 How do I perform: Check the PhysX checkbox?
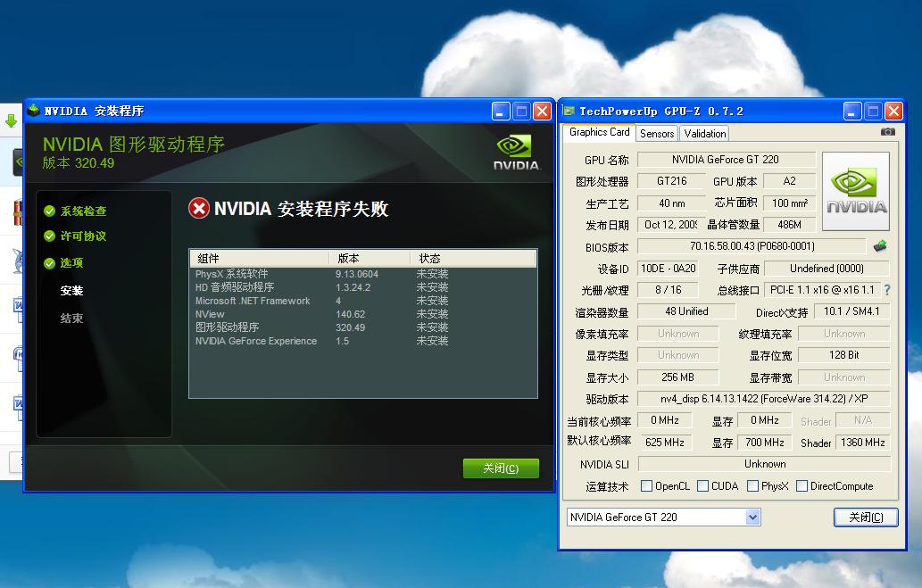coord(752,486)
